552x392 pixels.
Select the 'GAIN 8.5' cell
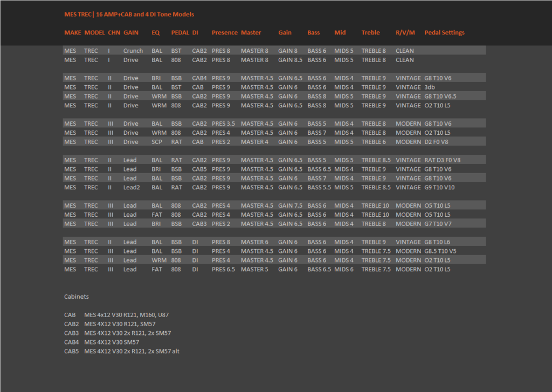point(290,60)
